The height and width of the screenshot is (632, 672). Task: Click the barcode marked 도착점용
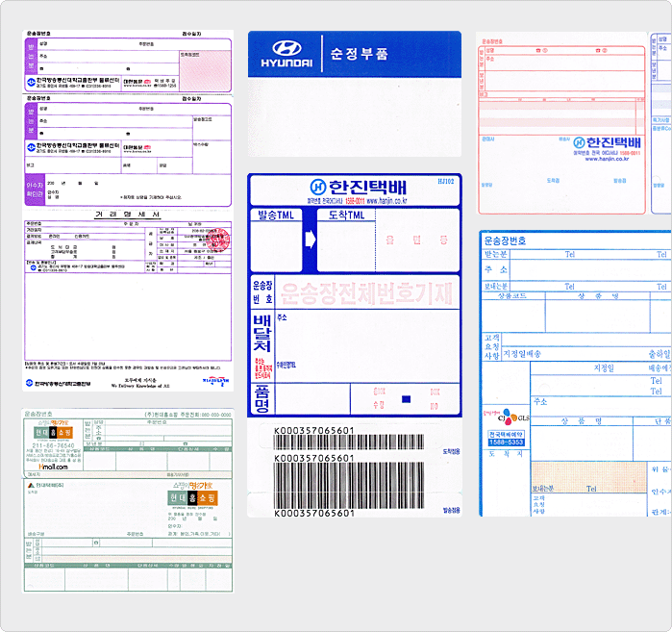(x=348, y=442)
